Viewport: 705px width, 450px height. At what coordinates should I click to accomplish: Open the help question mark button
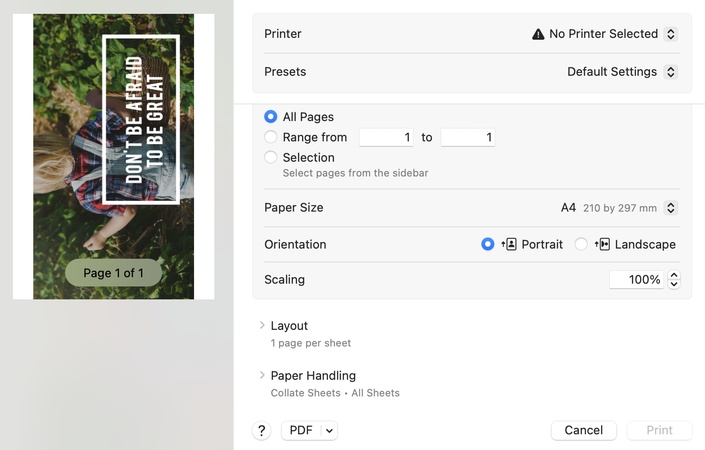pos(262,430)
